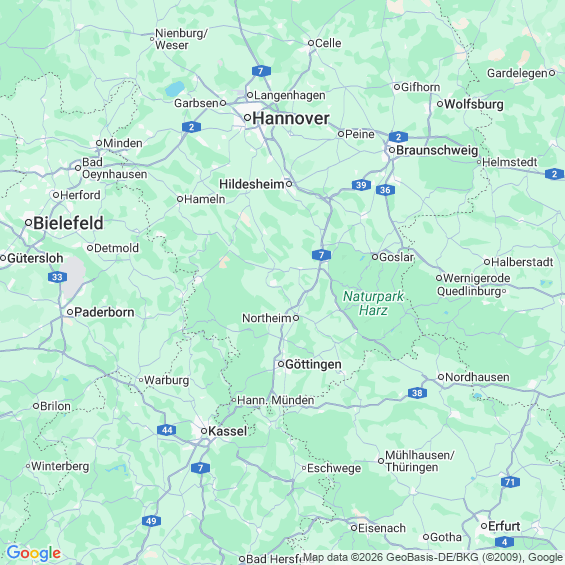The height and width of the screenshot is (565, 565).
Task: Select the Braunschweig city label
Action: click(x=437, y=150)
